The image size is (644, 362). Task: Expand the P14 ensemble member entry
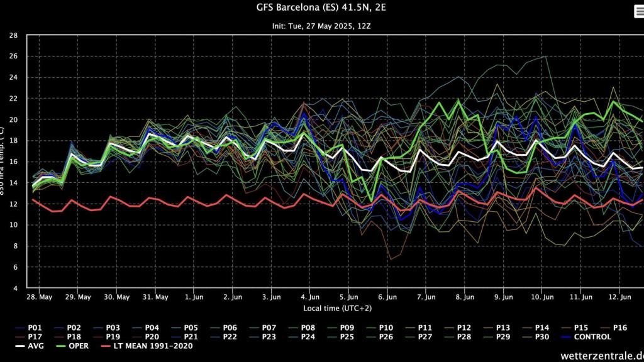tap(542, 327)
